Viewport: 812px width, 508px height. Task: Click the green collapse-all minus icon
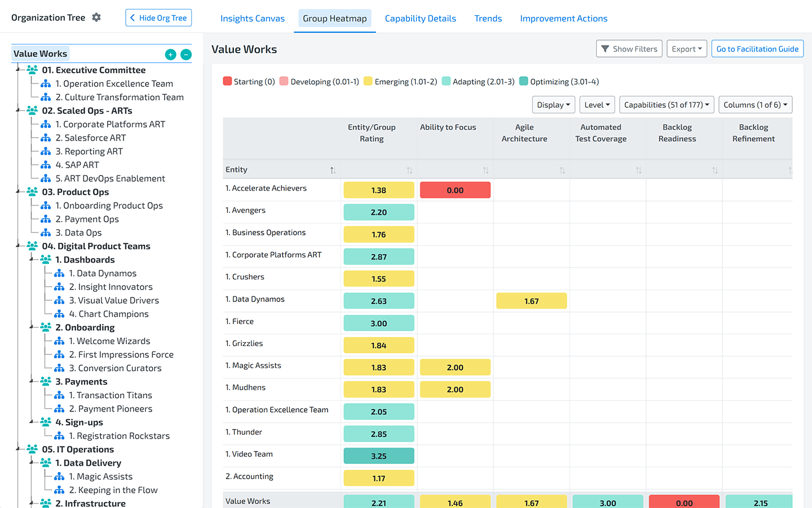click(x=186, y=55)
